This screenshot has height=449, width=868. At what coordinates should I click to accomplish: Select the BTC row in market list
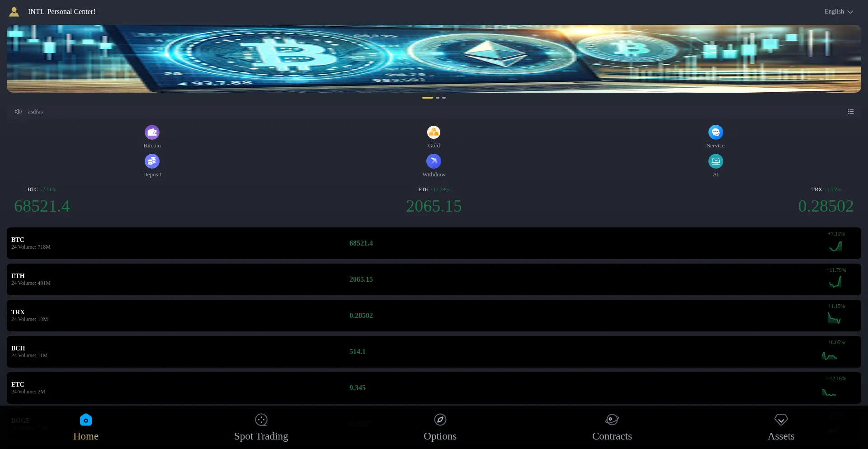[434, 243]
